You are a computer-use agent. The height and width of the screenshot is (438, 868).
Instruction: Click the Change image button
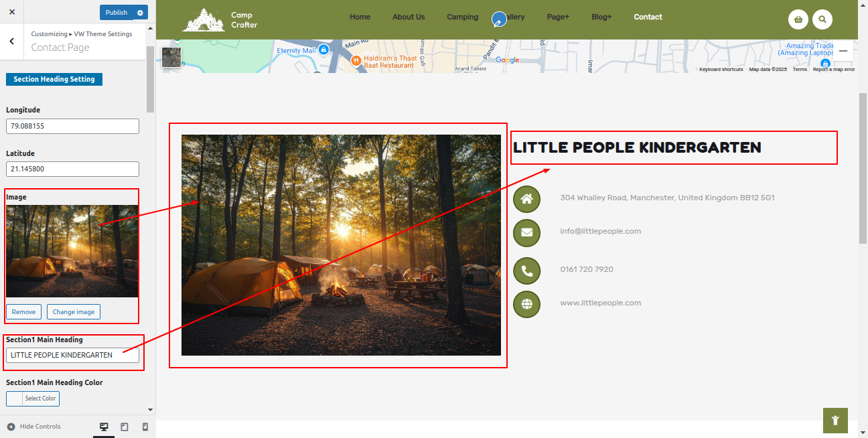click(x=73, y=312)
